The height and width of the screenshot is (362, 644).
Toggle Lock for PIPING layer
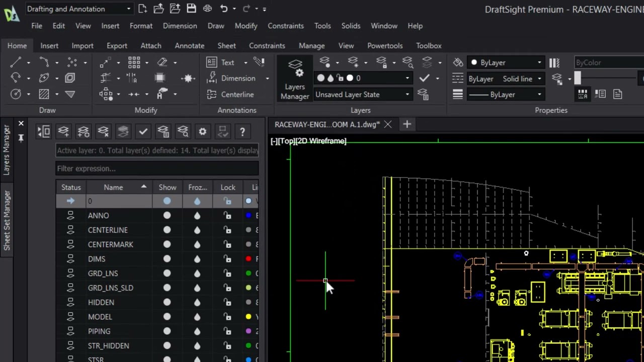[227, 331]
